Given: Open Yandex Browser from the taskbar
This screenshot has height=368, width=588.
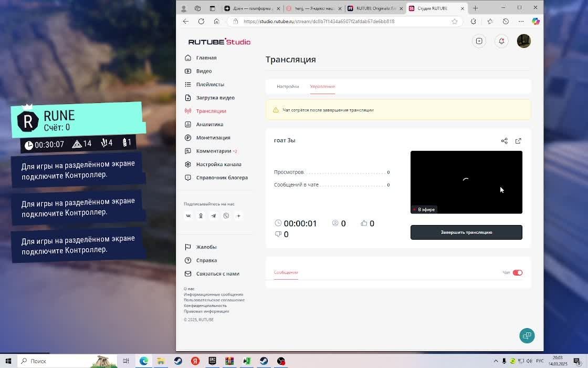Looking at the screenshot, I should pos(195,361).
